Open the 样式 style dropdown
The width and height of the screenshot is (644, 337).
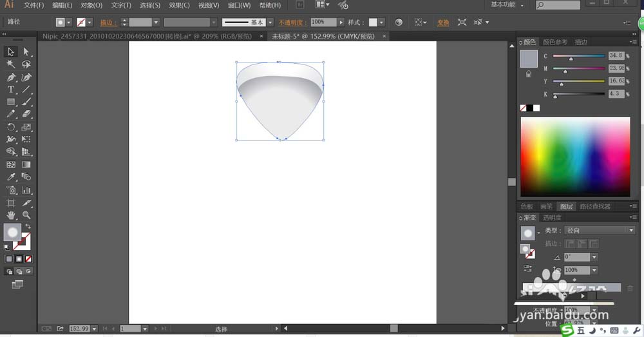point(381,22)
